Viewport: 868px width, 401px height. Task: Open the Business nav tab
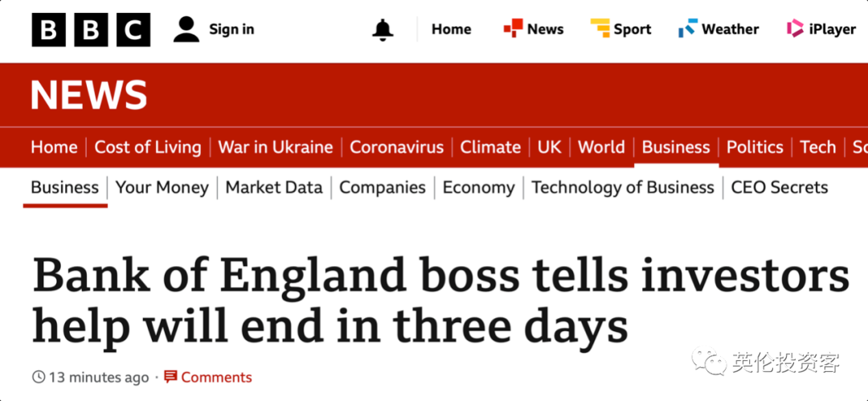(676, 147)
